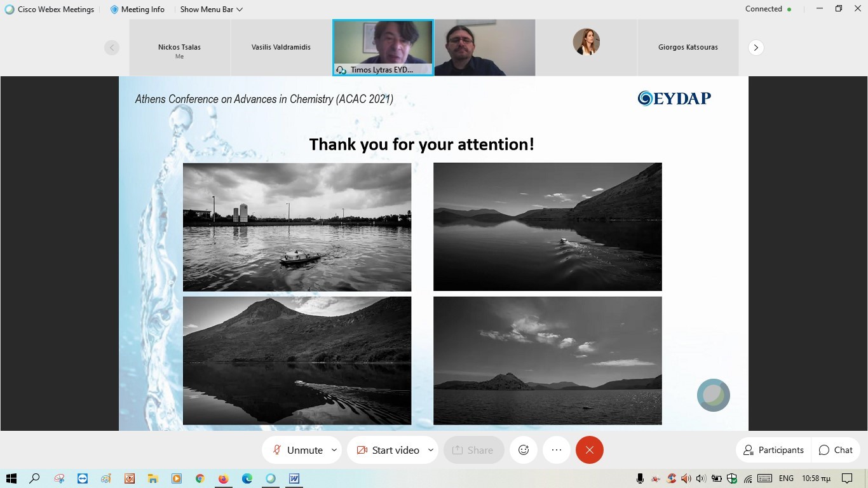
Task: Switch to Microsoft Word in taskbar
Action: coord(294,478)
